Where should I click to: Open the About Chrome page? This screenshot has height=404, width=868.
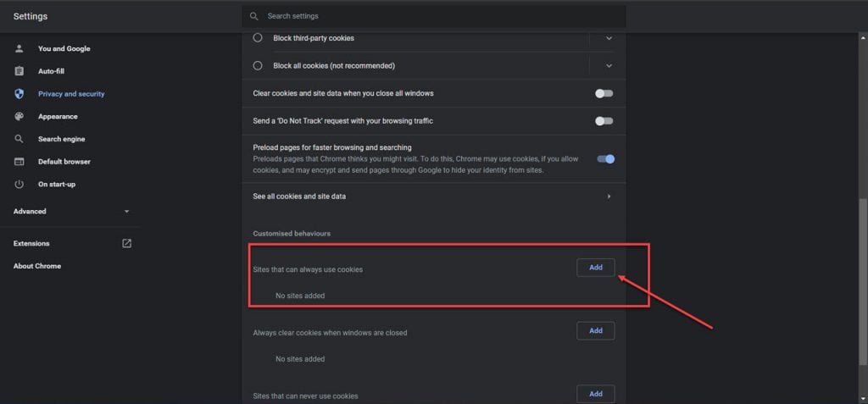click(x=36, y=266)
